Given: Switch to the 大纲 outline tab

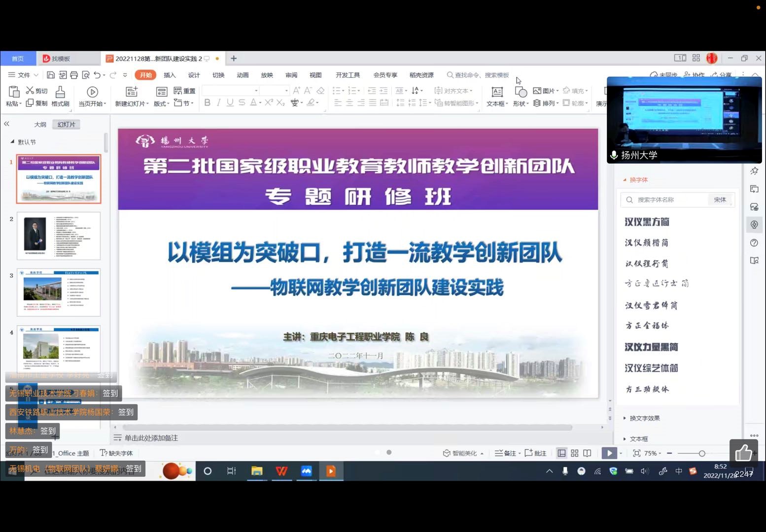Looking at the screenshot, I should [40, 125].
